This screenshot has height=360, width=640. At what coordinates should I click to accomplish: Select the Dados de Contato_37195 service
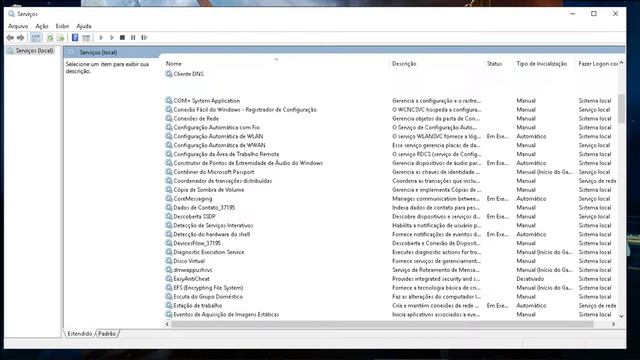point(204,207)
